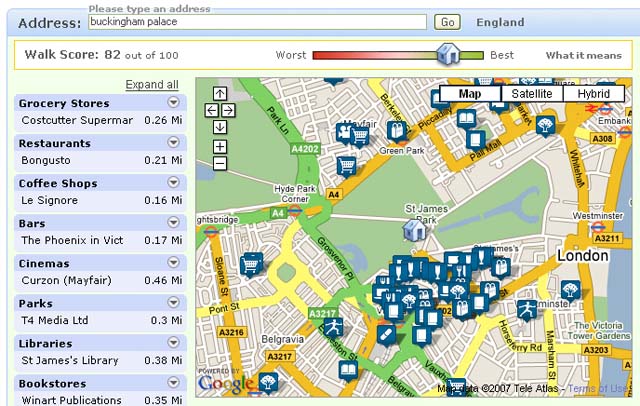Expand the Cinemas category
Viewport: 640px width, 406px height.
coord(173,262)
